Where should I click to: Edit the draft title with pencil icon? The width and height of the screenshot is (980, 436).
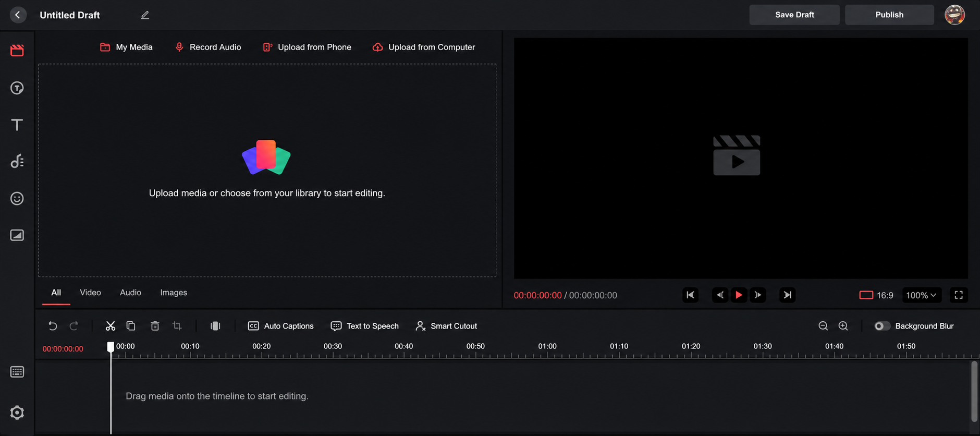145,15
